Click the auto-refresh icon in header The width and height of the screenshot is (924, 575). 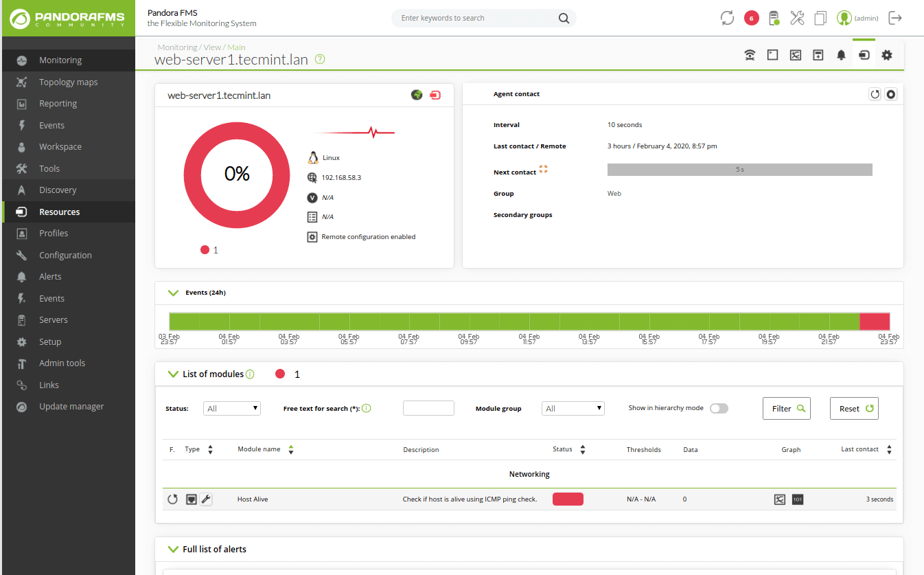pyautogui.click(x=728, y=19)
